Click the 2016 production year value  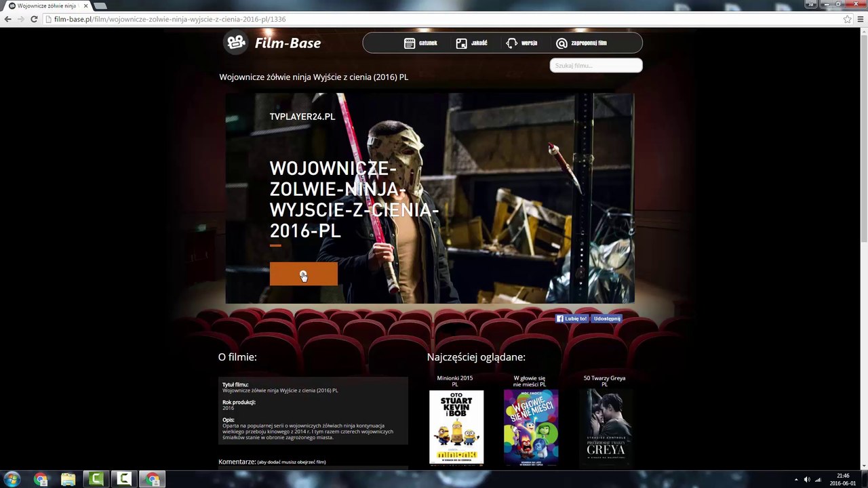pos(228,408)
